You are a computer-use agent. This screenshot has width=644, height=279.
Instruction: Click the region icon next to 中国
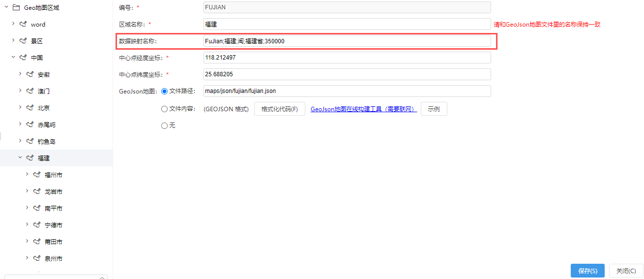click(x=23, y=58)
